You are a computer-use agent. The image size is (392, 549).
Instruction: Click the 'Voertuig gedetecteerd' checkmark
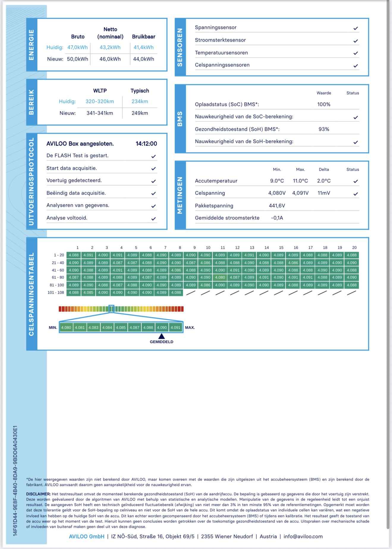tap(153, 181)
